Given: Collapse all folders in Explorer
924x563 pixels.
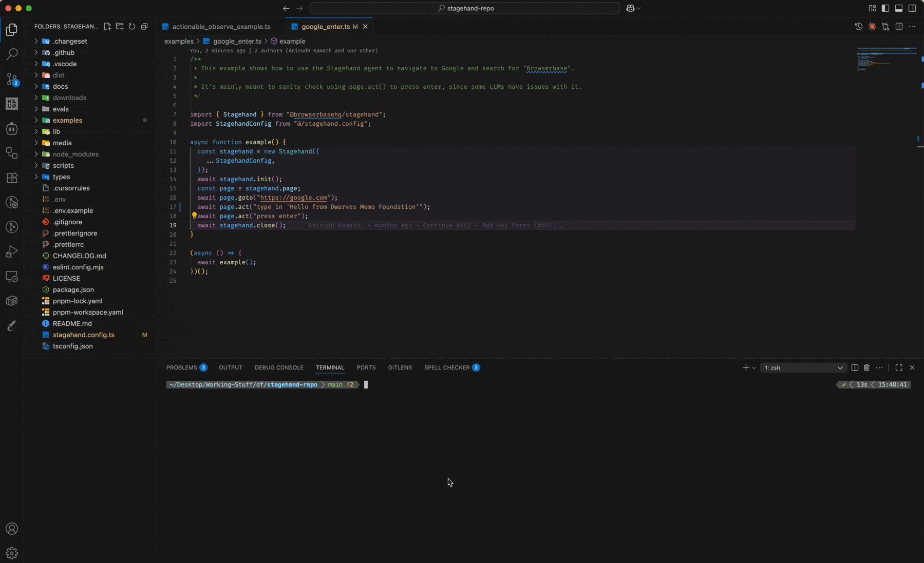Looking at the screenshot, I should [144, 27].
